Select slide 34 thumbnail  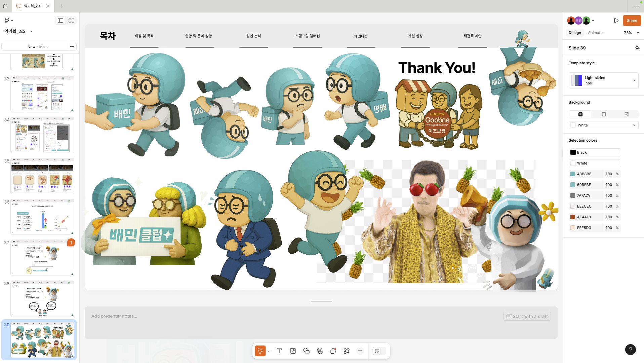pos(42,135)
